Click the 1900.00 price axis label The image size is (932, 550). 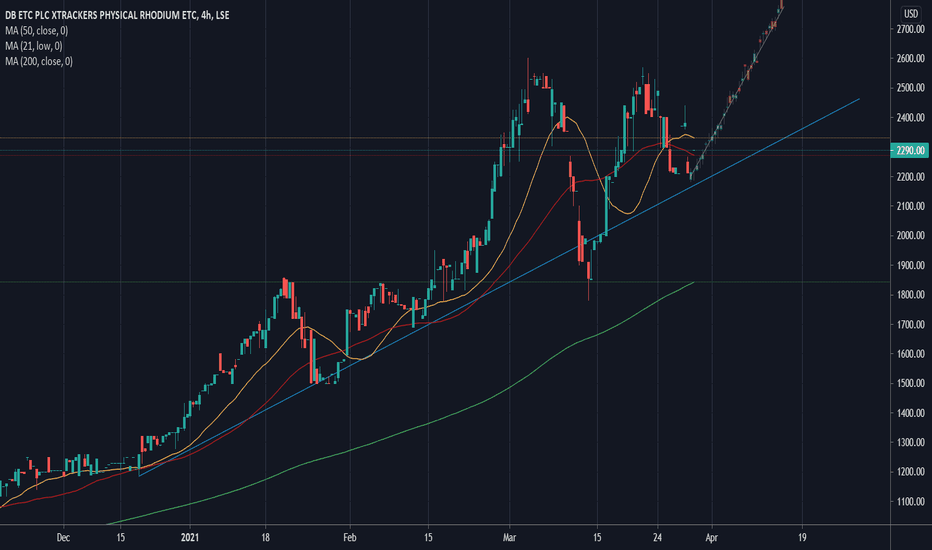[911, 265]
